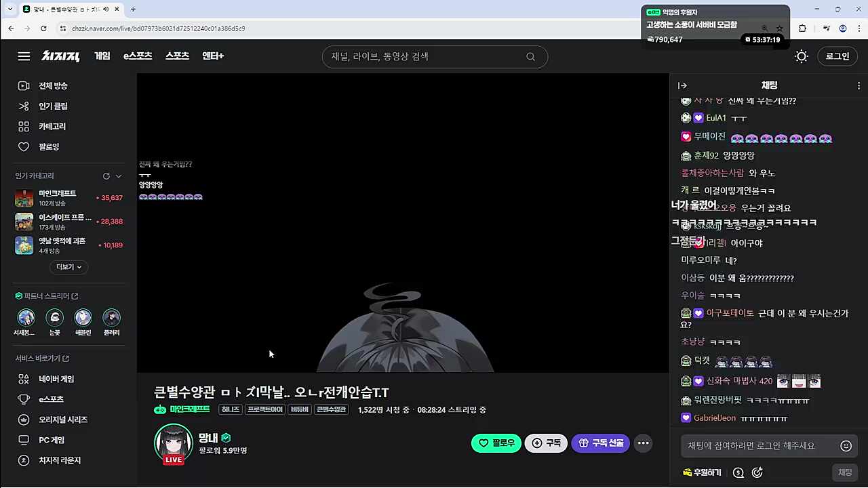Toggle 팔로우 for the 망내 channel

coord(496,443)
